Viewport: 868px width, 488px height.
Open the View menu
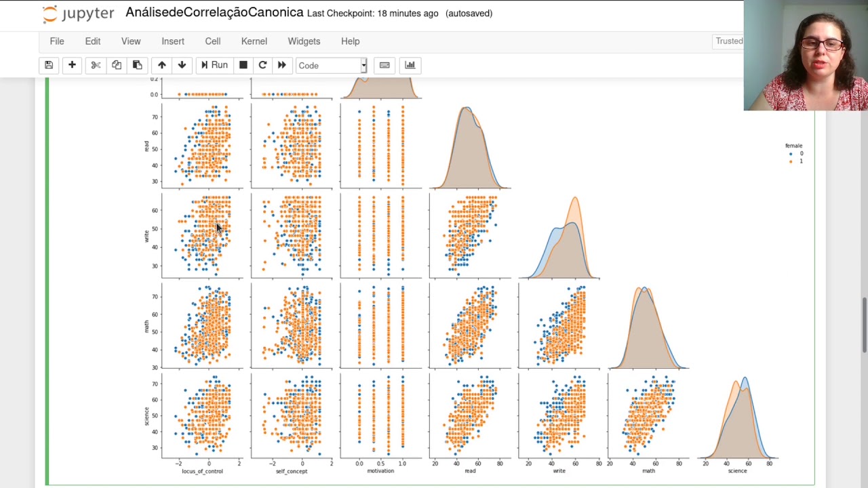point(131,41)
